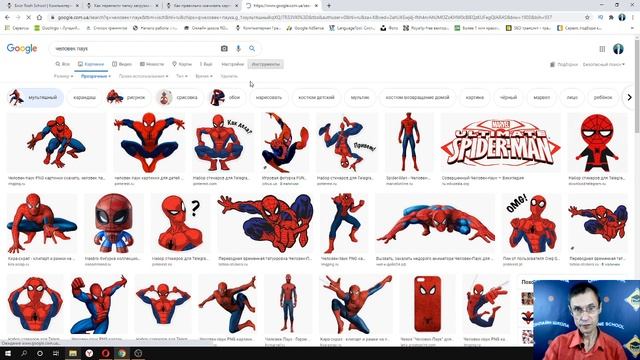Open the Права использования dropdown
This screenshot has height=360, width=640.
pyautogui.click(x=143, y=76)
